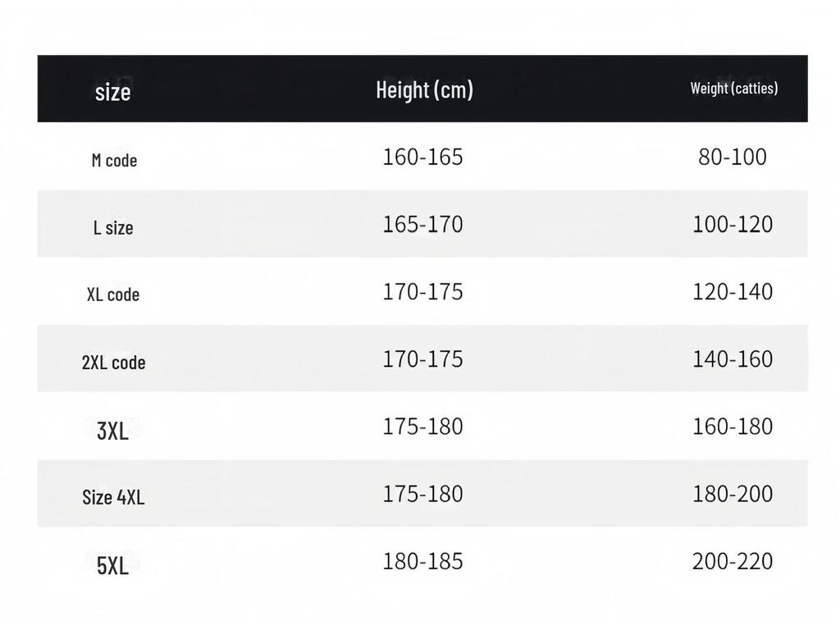Click height value 160-165
This screenshot has height=630, width=840.
422,157
